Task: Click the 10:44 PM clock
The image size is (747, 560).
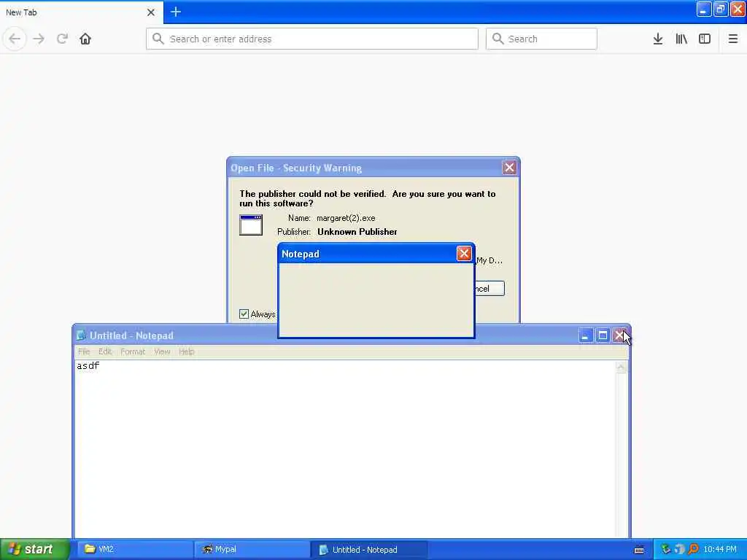Action: (x=720, y=549)
